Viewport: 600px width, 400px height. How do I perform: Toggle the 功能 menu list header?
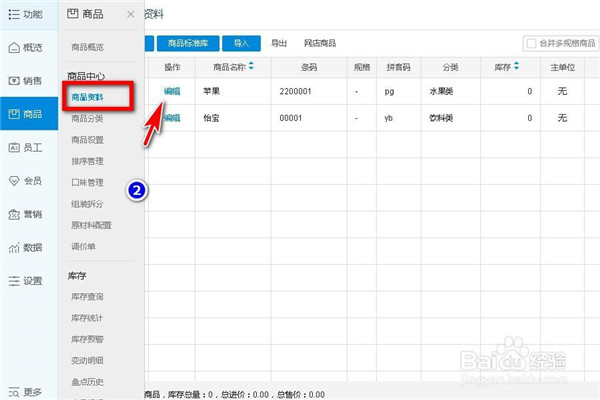point(26,14)
